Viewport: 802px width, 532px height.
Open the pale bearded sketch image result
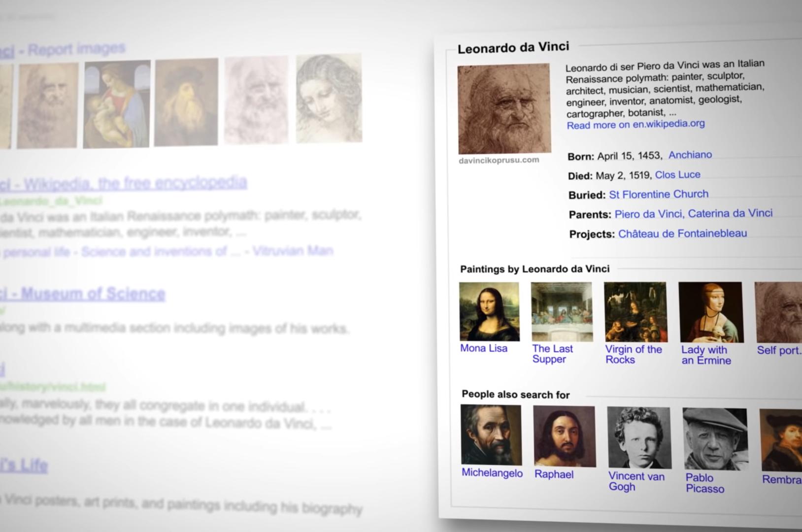(256, 100)
